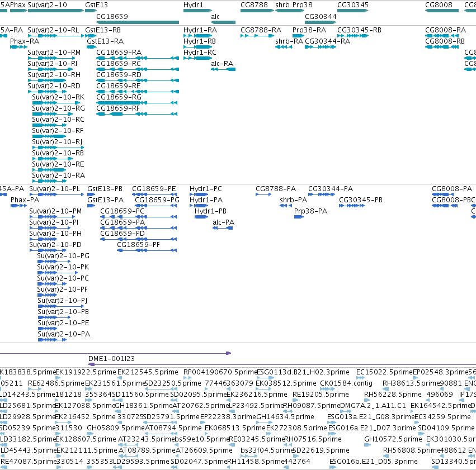Select transcript CG8008-RB
This screenshot has width=476, height=470.
coord(442,47)
